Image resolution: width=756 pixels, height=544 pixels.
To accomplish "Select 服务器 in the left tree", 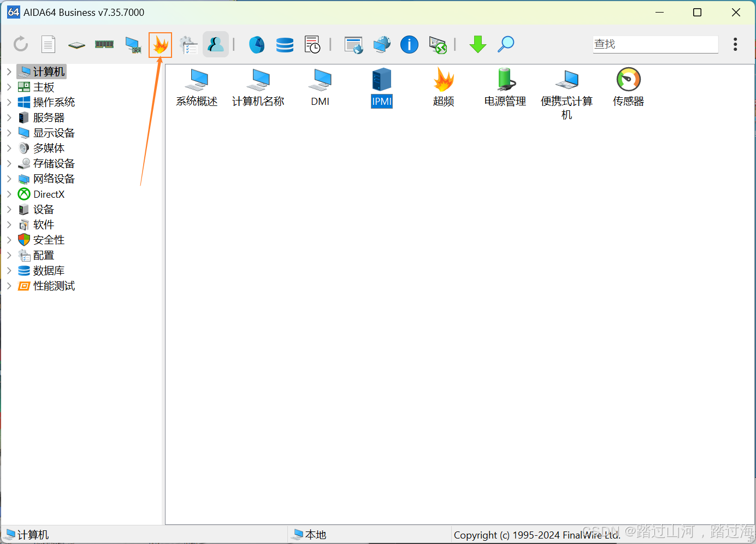I will [42, 117].
